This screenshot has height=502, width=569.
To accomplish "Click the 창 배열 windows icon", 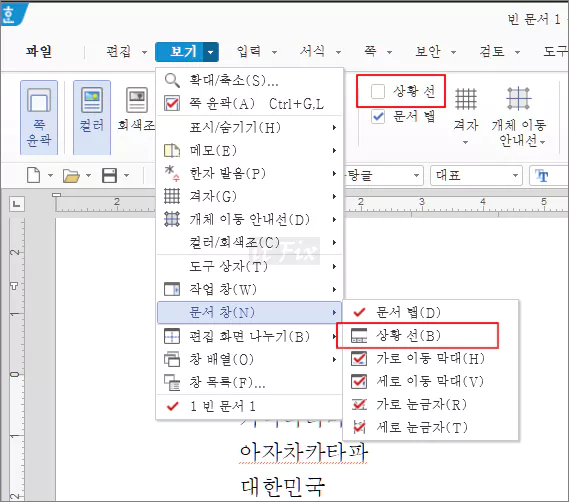I will (172, 359).
